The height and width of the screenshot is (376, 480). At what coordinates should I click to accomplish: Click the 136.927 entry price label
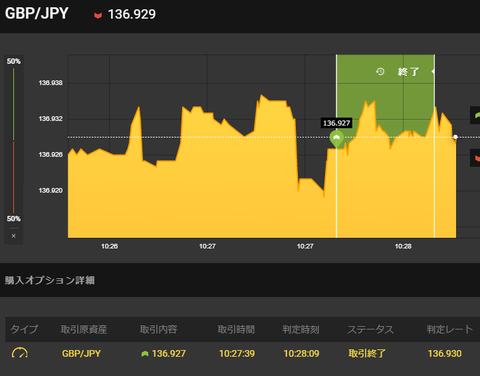336,123
